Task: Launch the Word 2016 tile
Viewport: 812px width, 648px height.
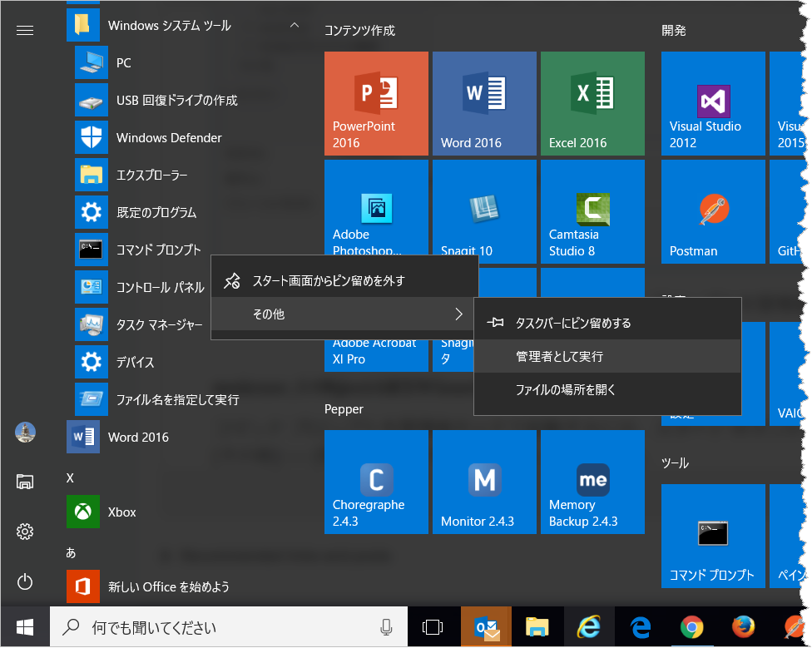Action: point(484,103)
